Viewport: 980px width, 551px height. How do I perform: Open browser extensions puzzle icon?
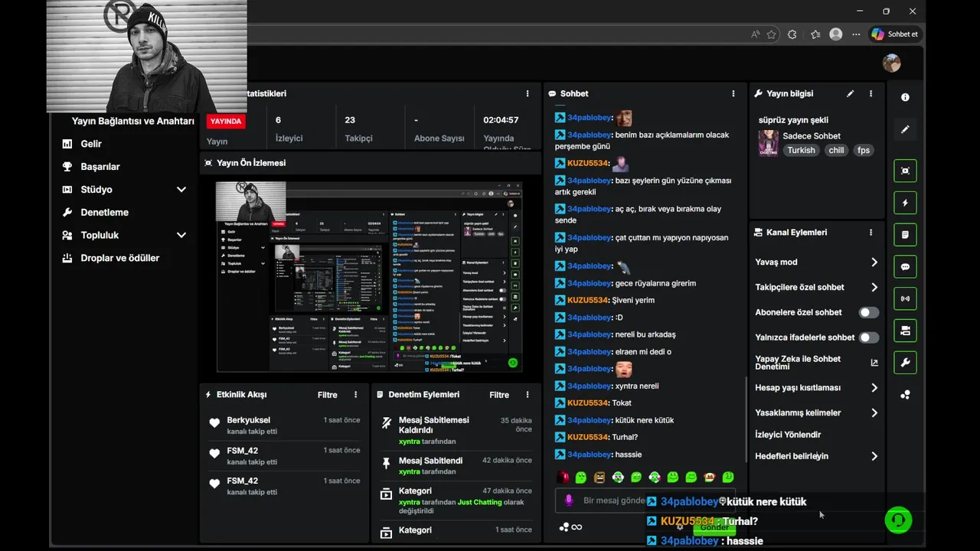tap(792, 34)
